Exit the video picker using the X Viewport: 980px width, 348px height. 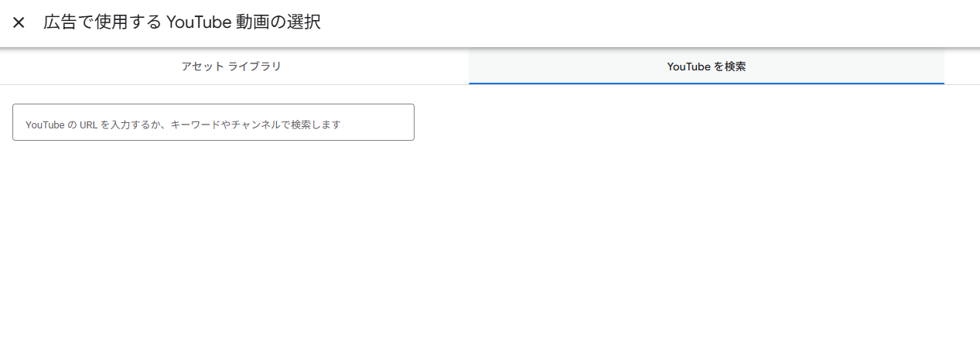point(19,22)
